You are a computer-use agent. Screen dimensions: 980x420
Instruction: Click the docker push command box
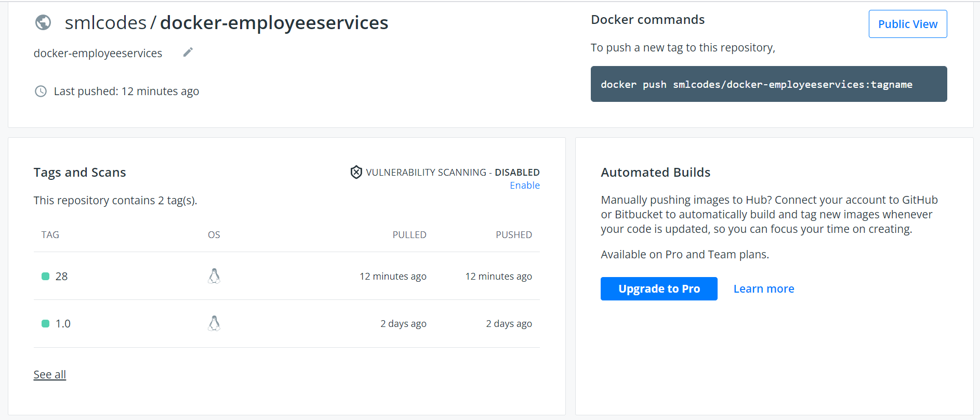pos(768,84)
